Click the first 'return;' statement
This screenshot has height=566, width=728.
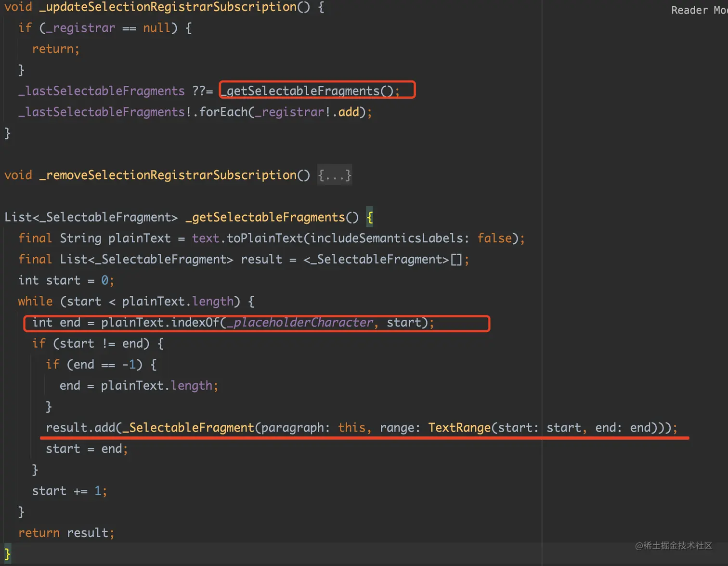pos(56,49)
